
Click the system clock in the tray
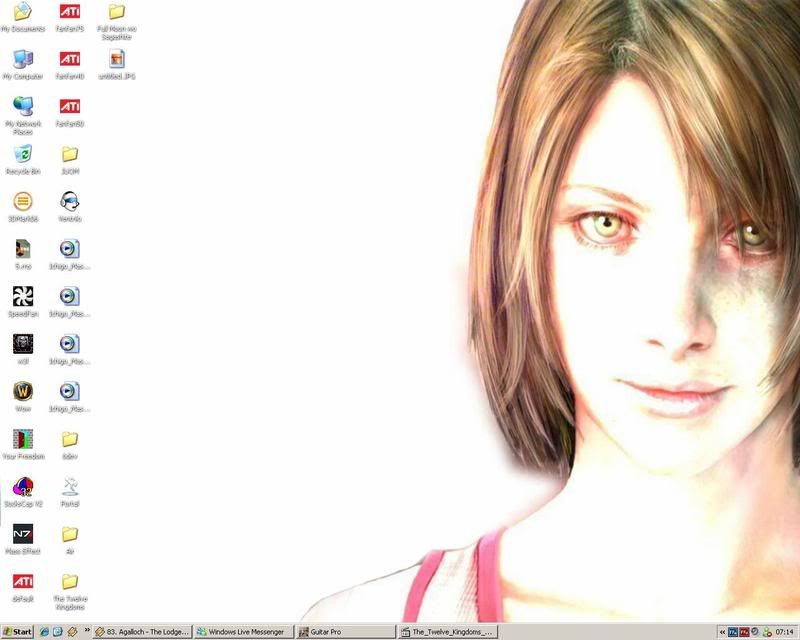[786, 632]
